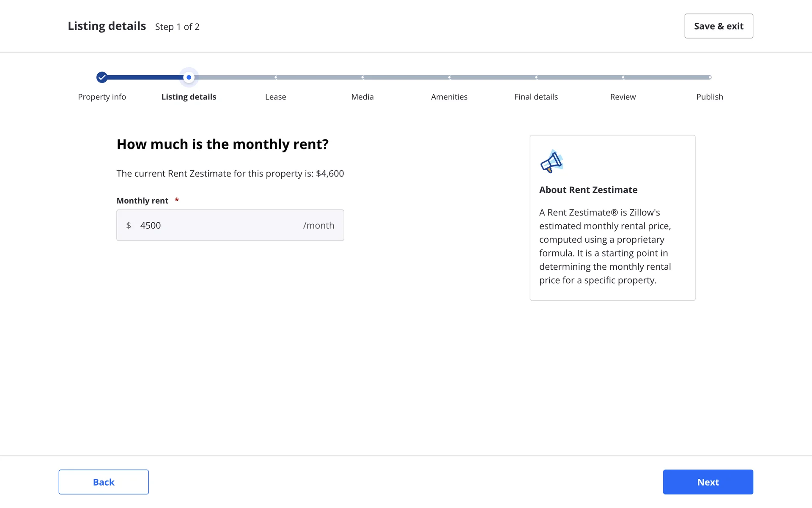Screen dimensions: 812x508
Task: Click the About Rent Zestimate heading
Action: [588, 190]
